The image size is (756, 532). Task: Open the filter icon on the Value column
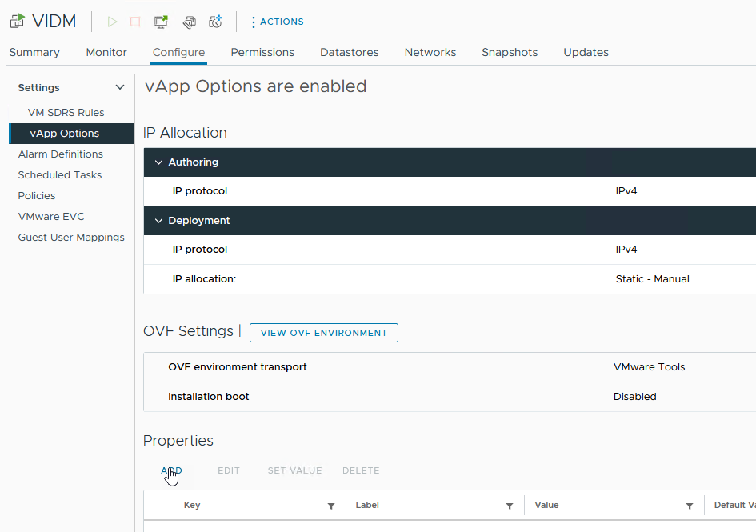pyautogui.click(x=690, y=505)
